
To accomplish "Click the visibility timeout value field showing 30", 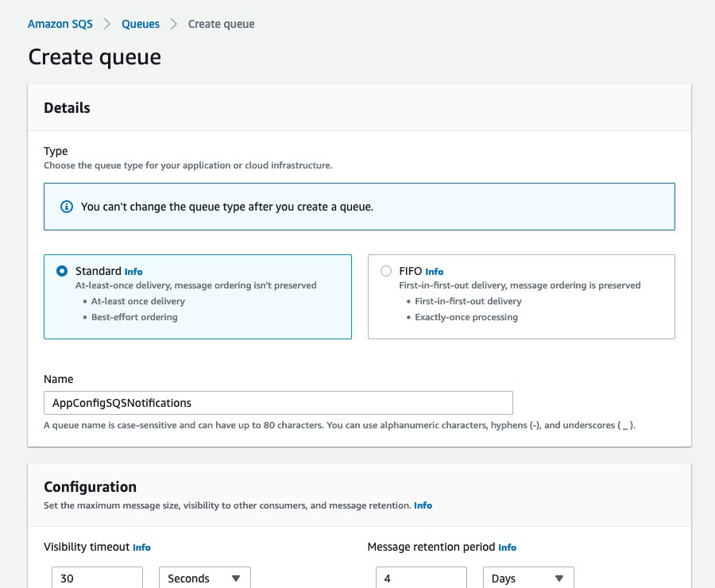I will click(97, 578).
